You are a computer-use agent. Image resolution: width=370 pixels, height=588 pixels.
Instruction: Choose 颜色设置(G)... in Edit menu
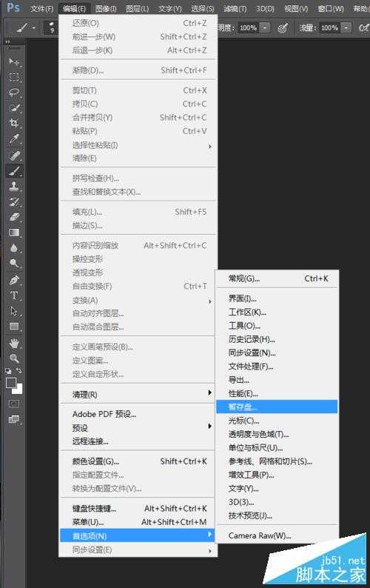138,461
